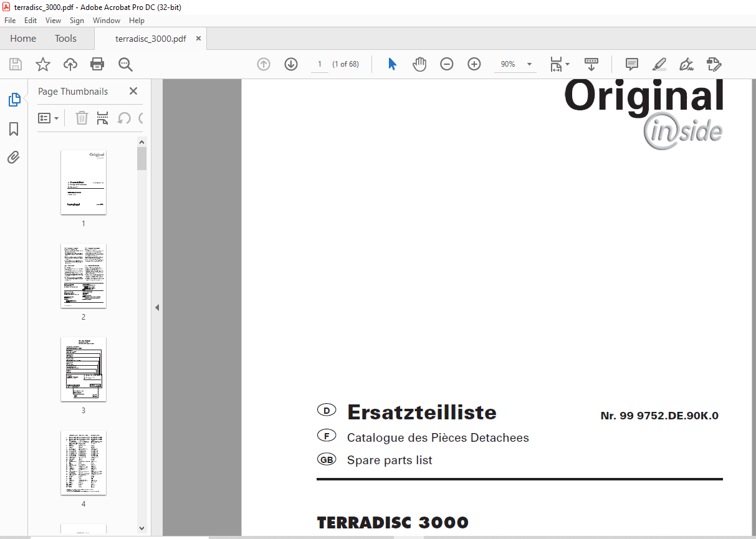Add a comment with speech bubble

pos(632,64)
